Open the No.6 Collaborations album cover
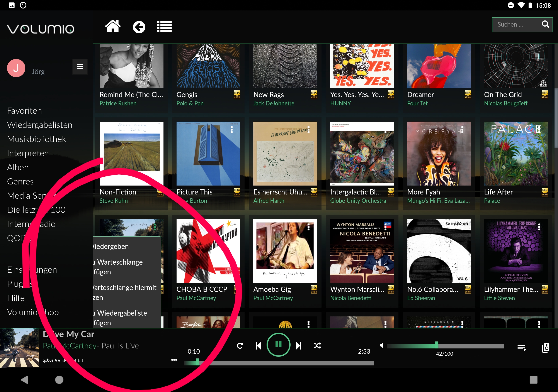Image resolution: width=558 pixels, height=392 pixels. 439,251
